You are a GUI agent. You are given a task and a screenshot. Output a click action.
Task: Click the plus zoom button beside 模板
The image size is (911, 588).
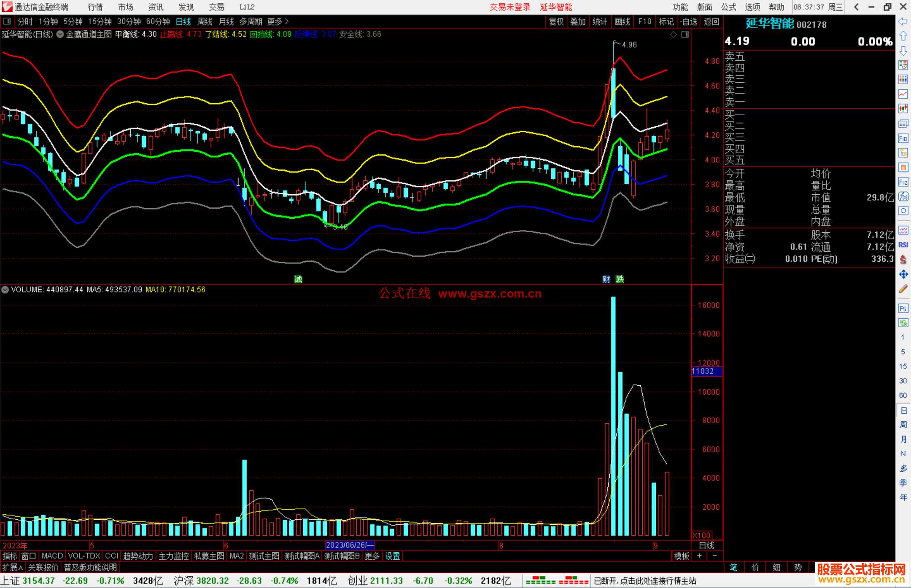click(x=699, y=556)
